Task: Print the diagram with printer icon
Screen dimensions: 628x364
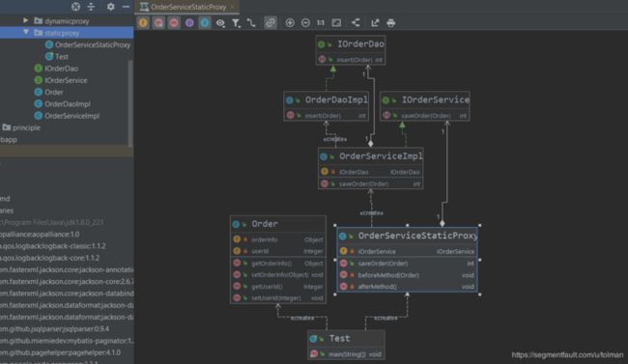Action: pos(391,23)
